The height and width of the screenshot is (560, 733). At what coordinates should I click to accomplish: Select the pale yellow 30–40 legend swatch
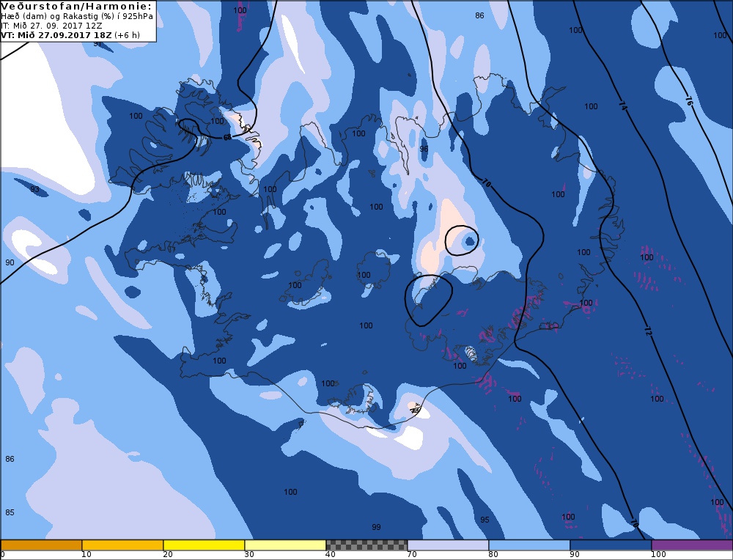coord(285,545)
